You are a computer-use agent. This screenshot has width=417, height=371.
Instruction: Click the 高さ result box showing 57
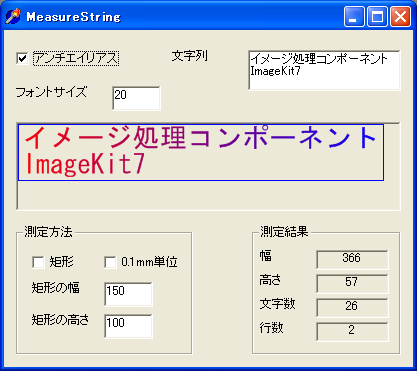tap(352, 284)
